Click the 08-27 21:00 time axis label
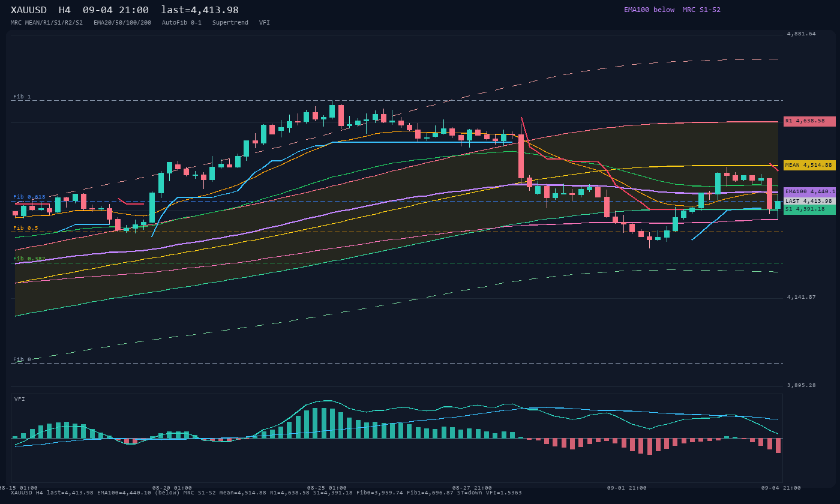 click(472, 488)
